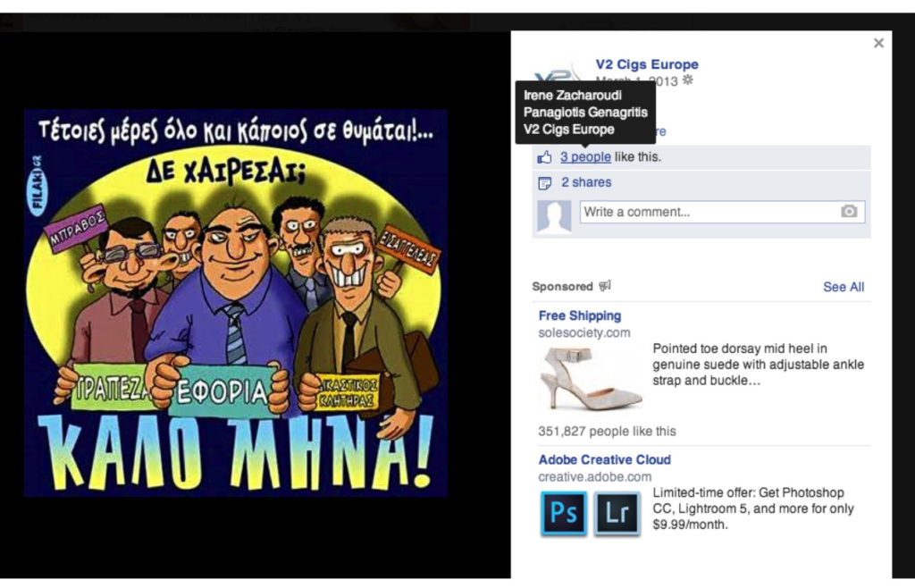Open the V2 Cigs Europe page link
Viewport: 915px width, 588px height.
click(647, 64)
